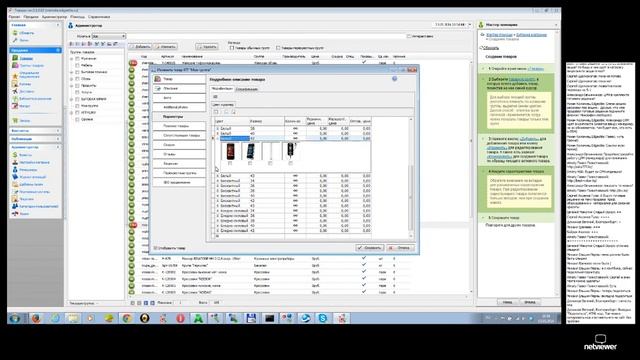Open Валюты in the Администратор sidebar panel

pyautogui.click(x=25, y=155)
